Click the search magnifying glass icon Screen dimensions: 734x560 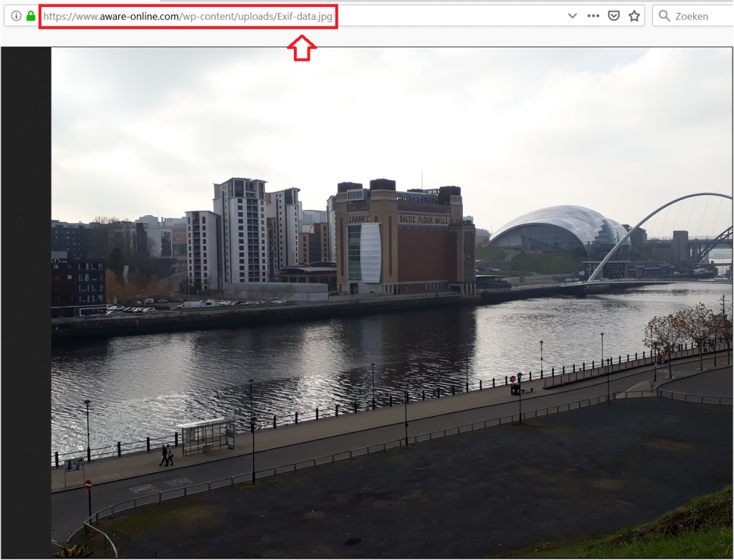coord(664,15)
